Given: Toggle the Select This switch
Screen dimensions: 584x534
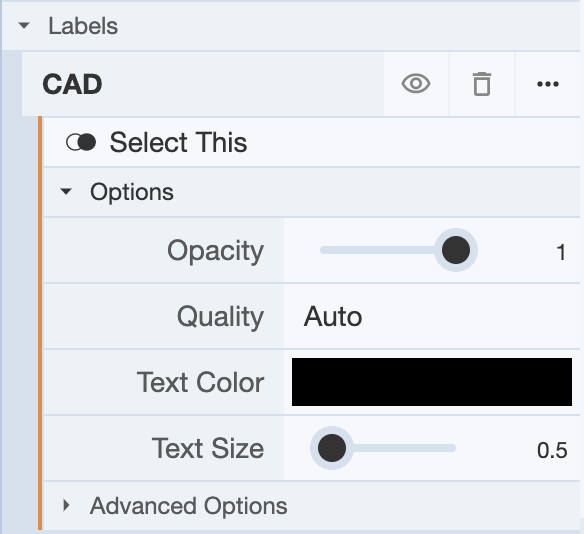Looking at the screenshot, I should (x=81, y=142).
